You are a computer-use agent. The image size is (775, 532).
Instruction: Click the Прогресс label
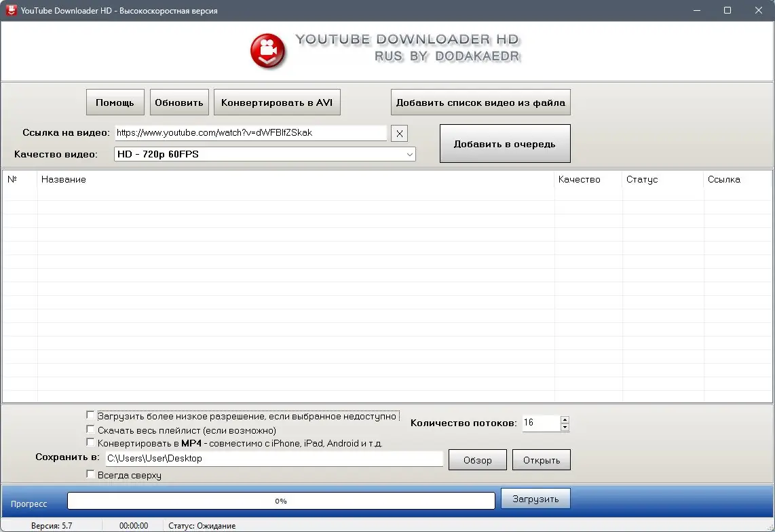29,503
